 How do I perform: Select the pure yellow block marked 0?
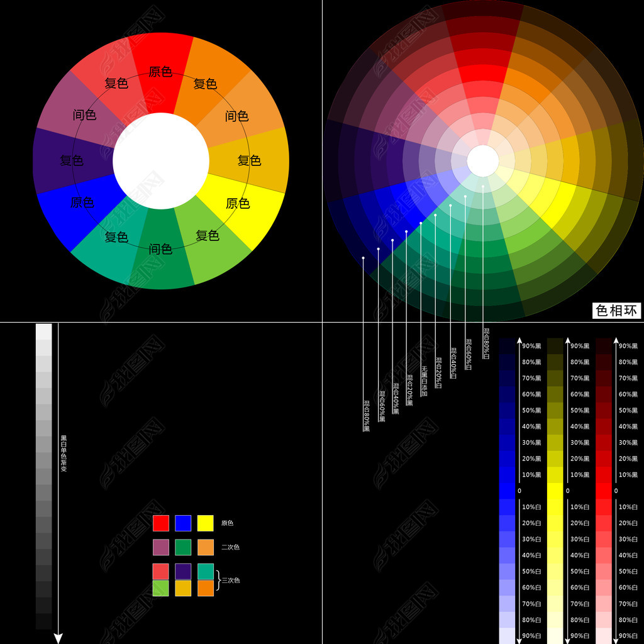(555, 491)
